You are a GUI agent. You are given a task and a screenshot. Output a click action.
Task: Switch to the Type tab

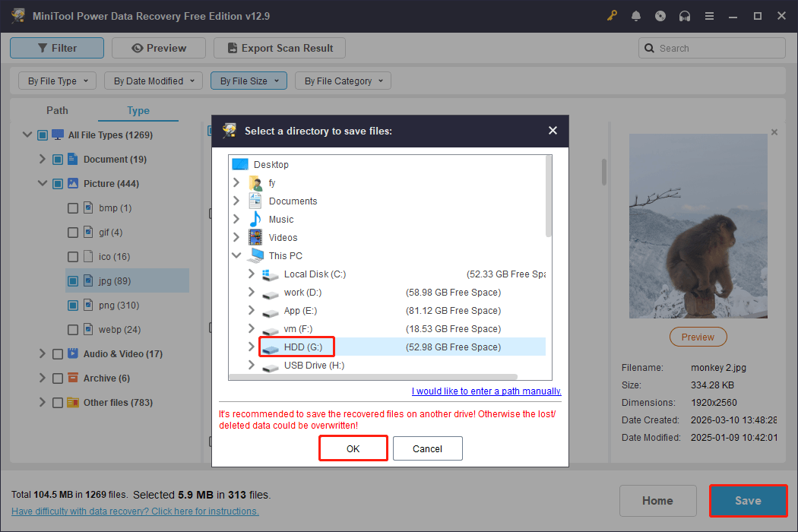[x=138, y=110]
